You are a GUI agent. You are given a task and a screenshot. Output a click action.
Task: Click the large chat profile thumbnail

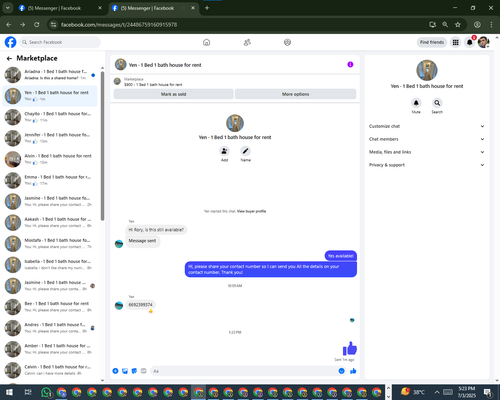point(235,123)
